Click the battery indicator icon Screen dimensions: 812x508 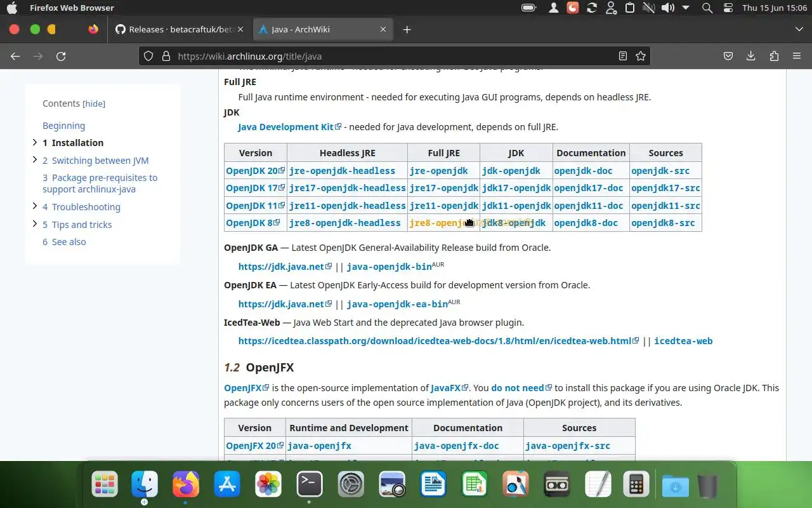528,8
